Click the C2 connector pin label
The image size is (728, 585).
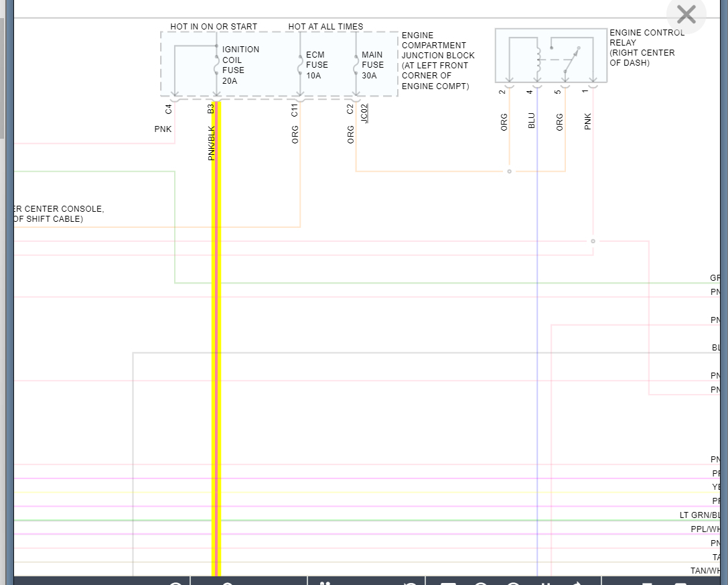pyautogui.click(x=350, y=109)
